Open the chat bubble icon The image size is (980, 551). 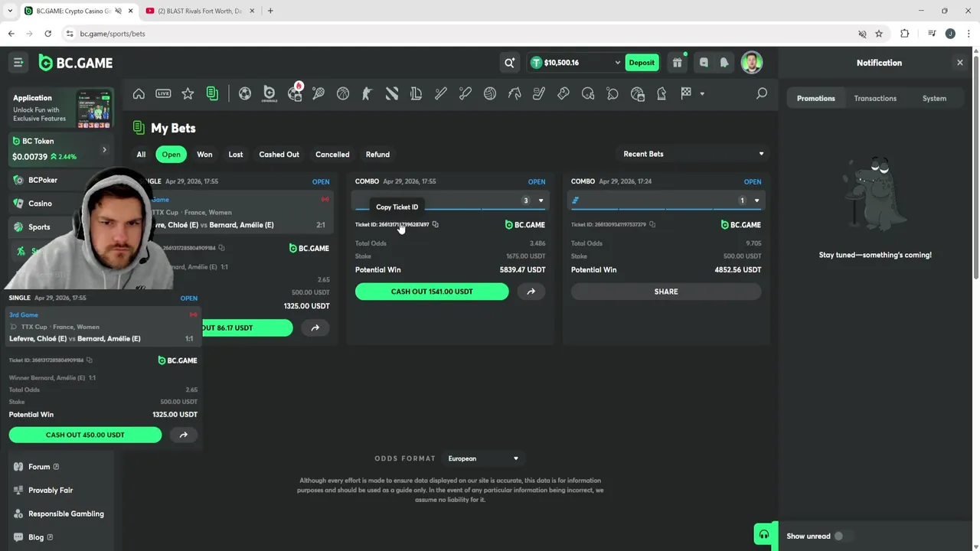pos(704,63)
